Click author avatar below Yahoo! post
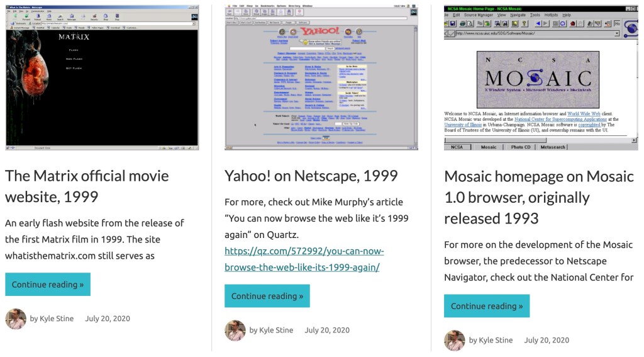 click(x=235, y=330)
